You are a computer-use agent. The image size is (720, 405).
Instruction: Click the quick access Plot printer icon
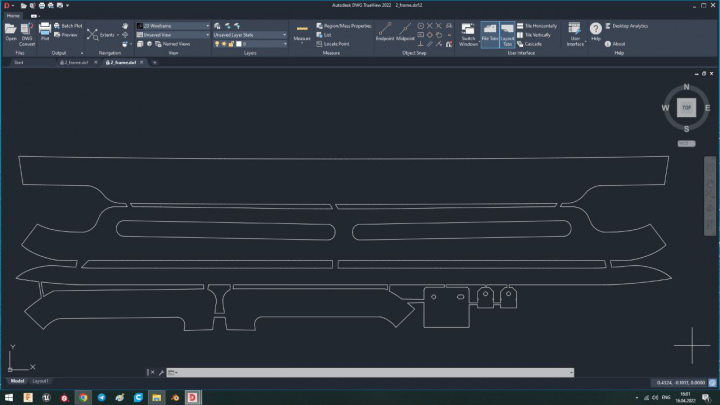[42, 6]
